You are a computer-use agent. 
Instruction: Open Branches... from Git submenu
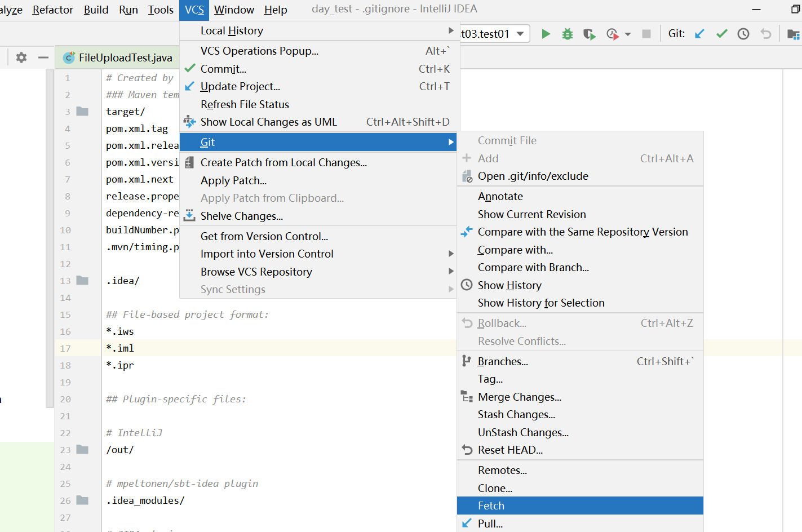coord(580,361)
